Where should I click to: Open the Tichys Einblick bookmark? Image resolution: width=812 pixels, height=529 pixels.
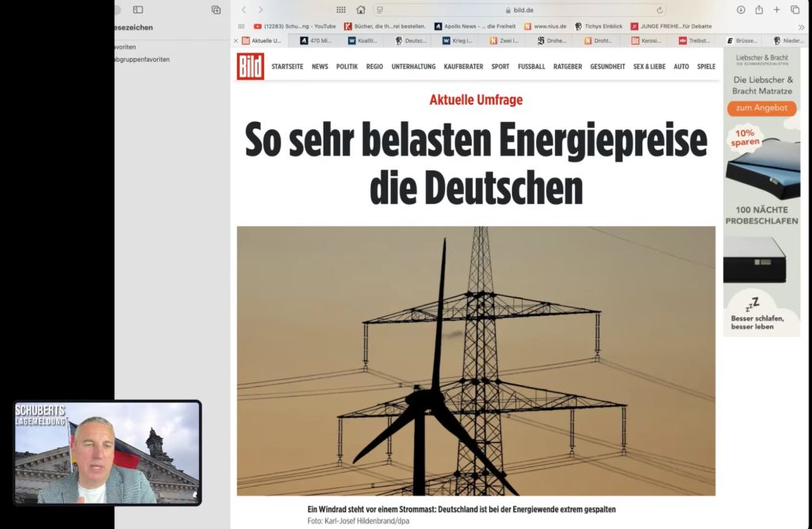coord(598,26)
